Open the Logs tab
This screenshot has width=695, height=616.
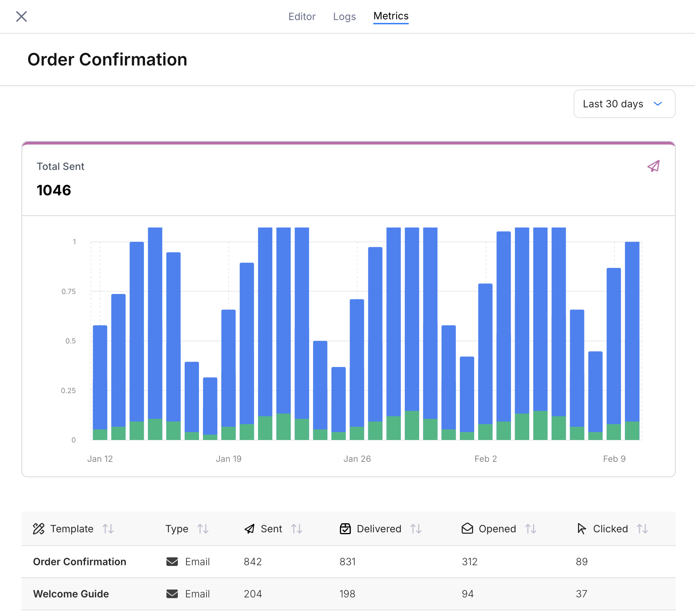pyautogui.click(x=344, y=16)
